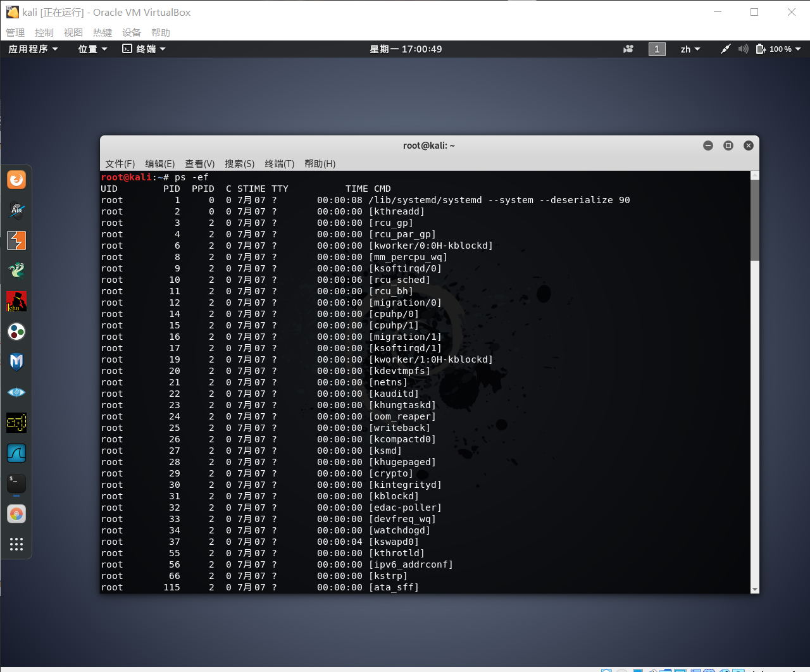Screen dimensions: 810x672
Task: Open Burp Suite from the dock
Action: click(x=16, y=240)
